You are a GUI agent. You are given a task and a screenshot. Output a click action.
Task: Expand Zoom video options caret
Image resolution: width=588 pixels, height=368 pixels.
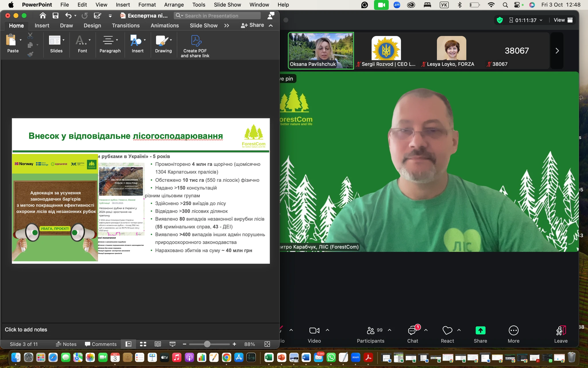[x=328, y=330]
